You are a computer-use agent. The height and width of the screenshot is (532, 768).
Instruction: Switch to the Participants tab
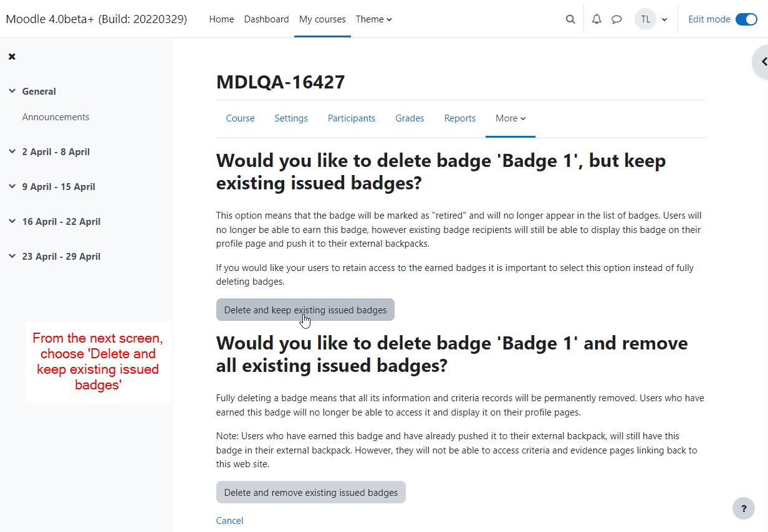(x=352, y=118)
